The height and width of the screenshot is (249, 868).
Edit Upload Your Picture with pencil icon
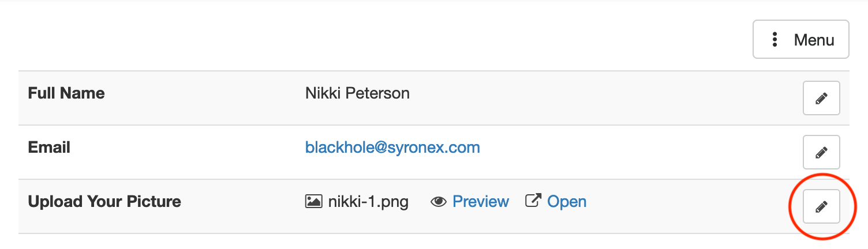pyautogui.click(x=821, y=206)
